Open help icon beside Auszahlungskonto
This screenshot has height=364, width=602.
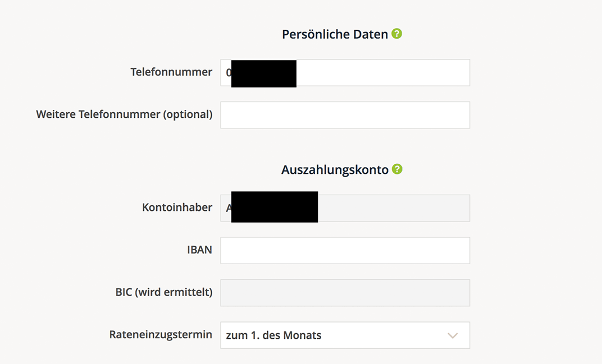(397, 169)
